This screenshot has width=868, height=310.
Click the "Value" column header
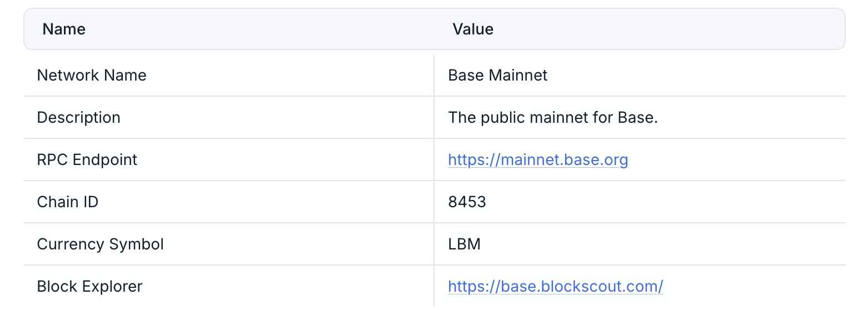tap(473, 29)
